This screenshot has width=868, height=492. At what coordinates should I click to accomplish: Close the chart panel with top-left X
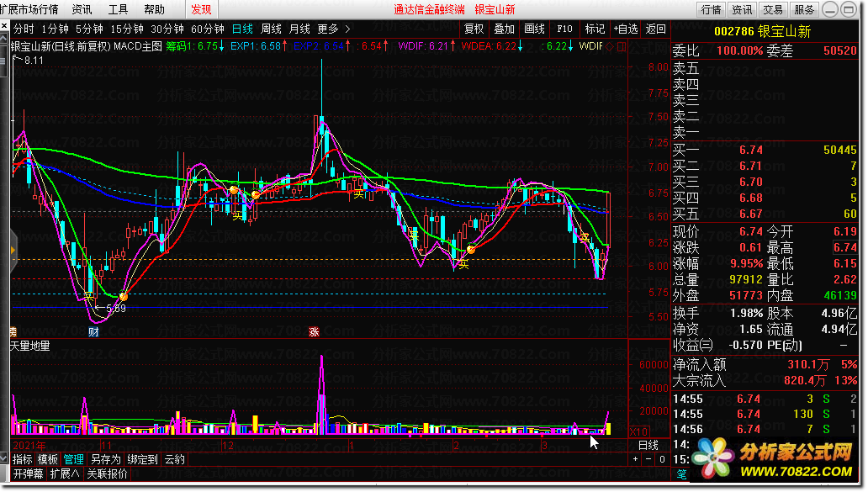point(4,26)
